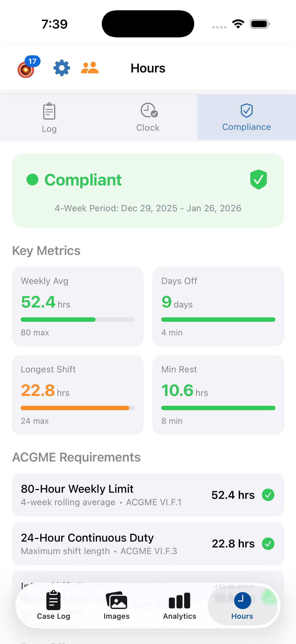Open settings via the blue gear icon
Image resolution: width=296 pixels, height=644 pixels.
(x=62, y=68)
